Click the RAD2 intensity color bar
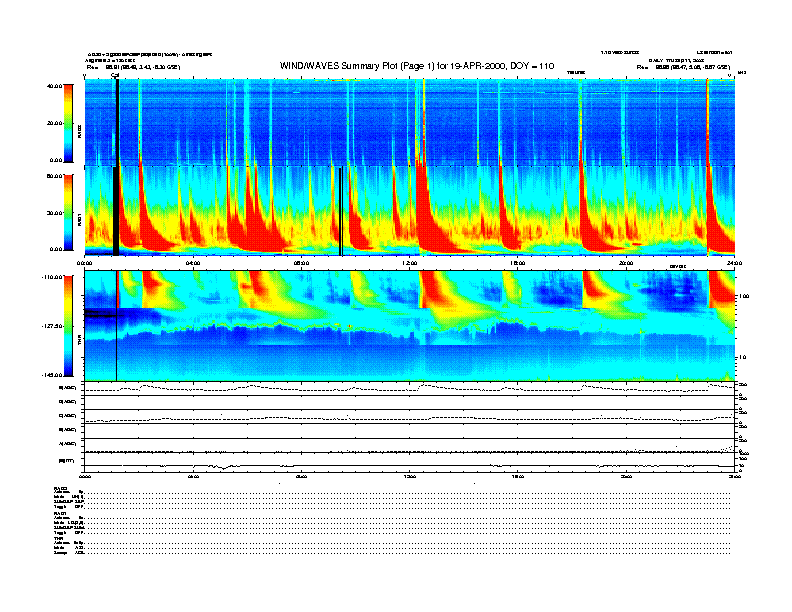The height and width of the screenshot is (612, 792). click(x=68, y=123)
